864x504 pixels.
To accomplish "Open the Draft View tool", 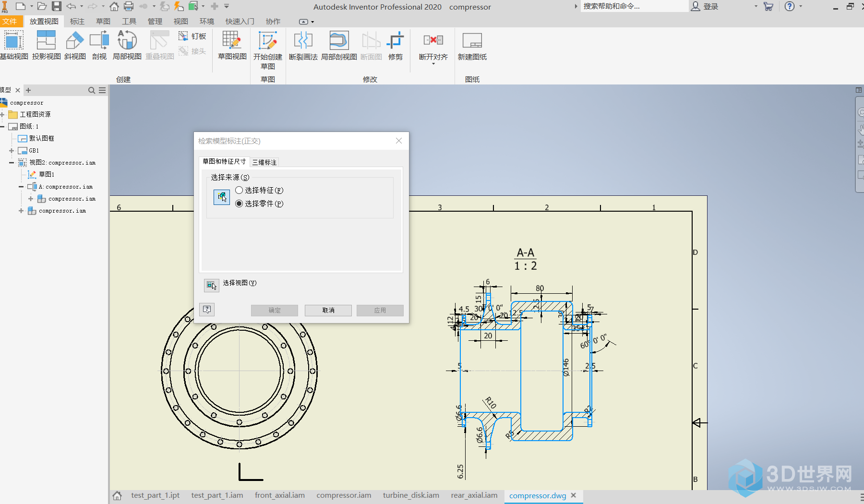I will coord(232,46).
